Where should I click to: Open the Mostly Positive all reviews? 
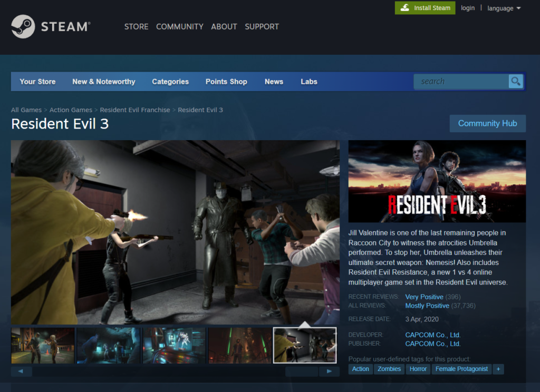(x=427, y=306)
